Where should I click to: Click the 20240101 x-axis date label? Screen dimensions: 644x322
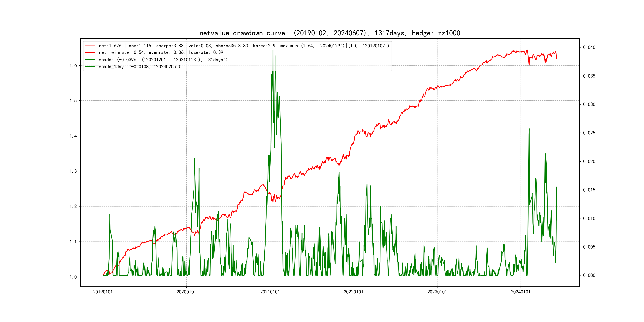(x=521, y=292)
